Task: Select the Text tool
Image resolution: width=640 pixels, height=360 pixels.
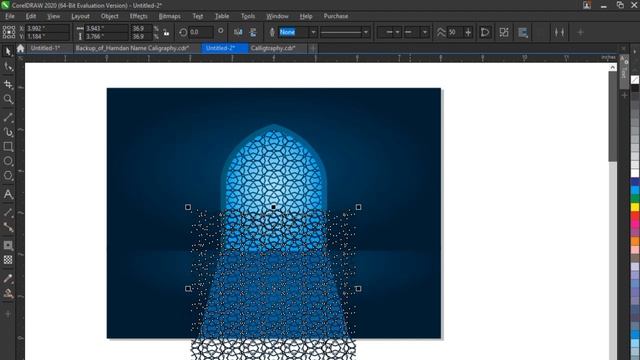Action: (x=8, y=194)
